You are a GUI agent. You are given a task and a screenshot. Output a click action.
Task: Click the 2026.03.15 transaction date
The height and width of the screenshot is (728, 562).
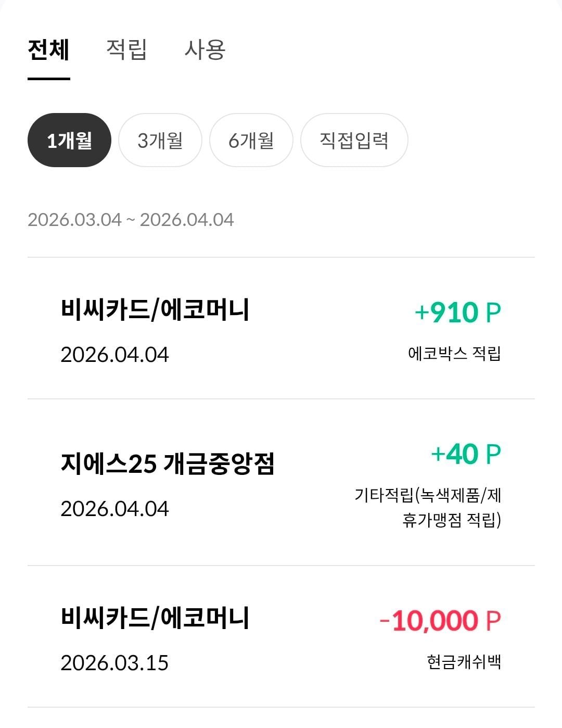click(114, 663)
